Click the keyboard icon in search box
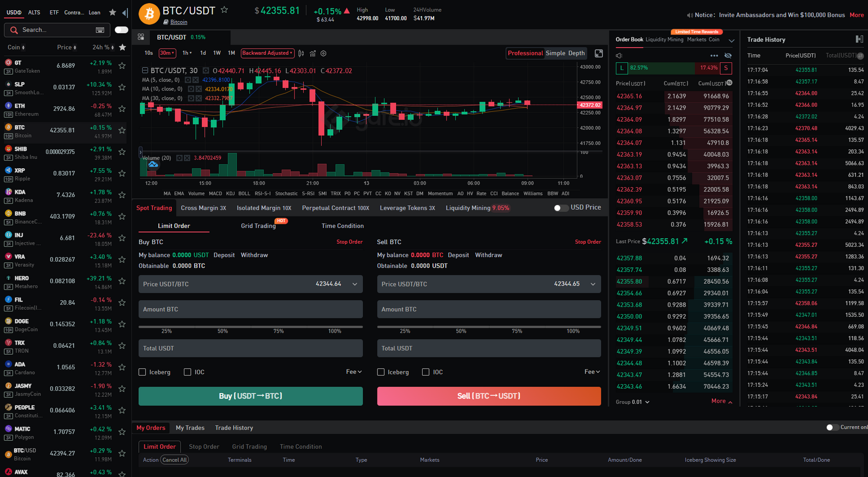This screenshot has width=868, height=477. (100, 30)
